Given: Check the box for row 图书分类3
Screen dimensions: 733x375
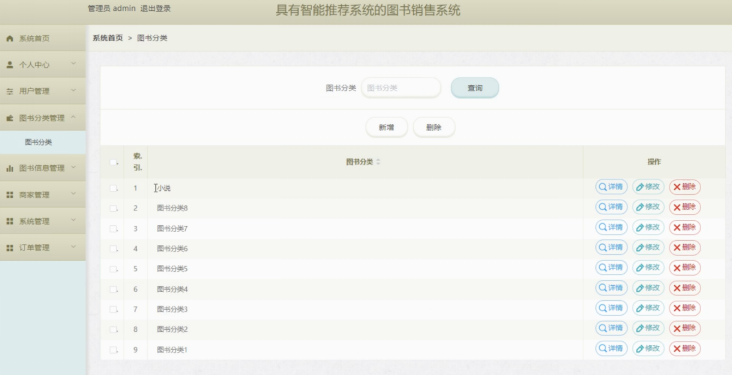Looking at the screenshot, I should click(x=113, y=310).
